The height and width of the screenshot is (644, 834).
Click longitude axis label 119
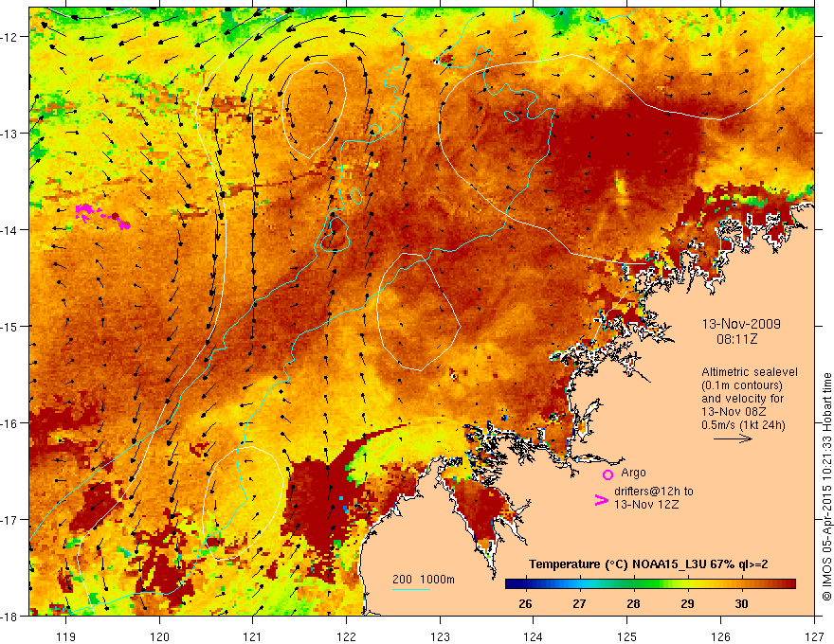(65, 636)
